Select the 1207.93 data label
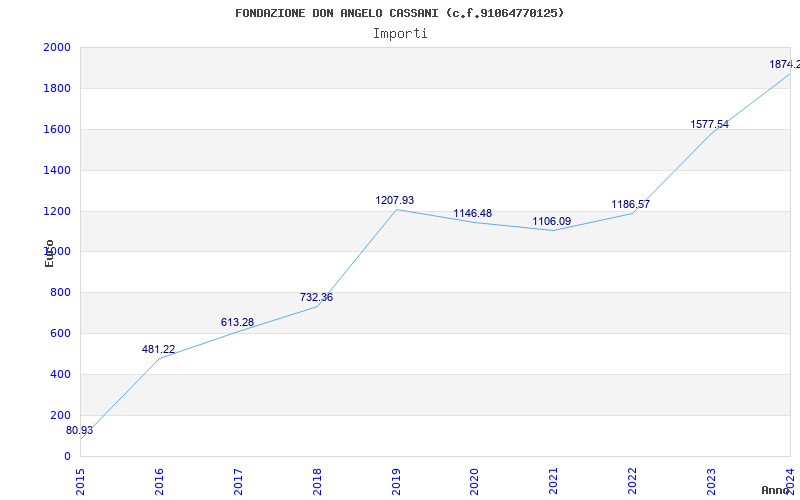This screenshot has width=800, height=500. tap(395, 201)
